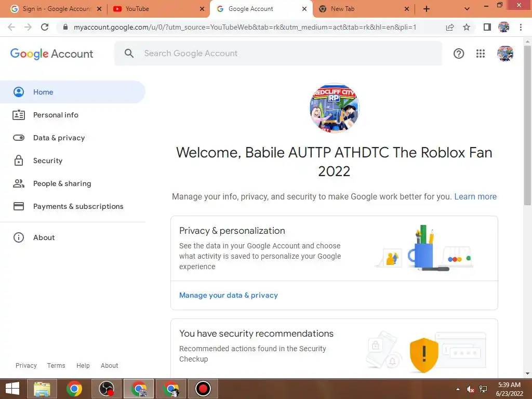This screenshot has width=532, height=399.
Task: Click the Help footer link
Action: 83,365
